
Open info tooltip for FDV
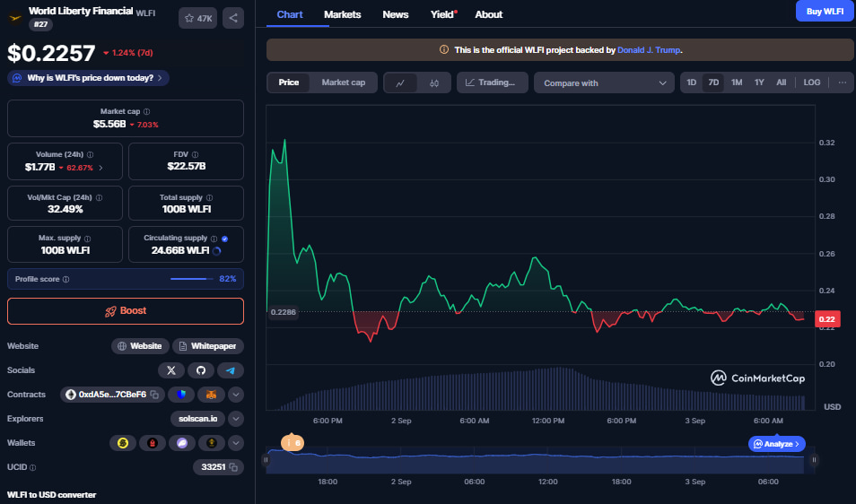[x=195, y=154]
